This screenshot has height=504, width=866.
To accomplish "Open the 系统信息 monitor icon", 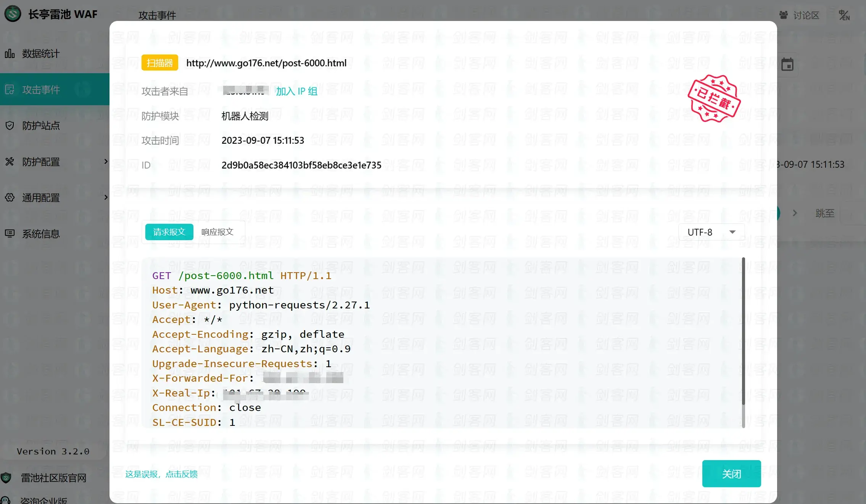I will click(x=10, y=233).
